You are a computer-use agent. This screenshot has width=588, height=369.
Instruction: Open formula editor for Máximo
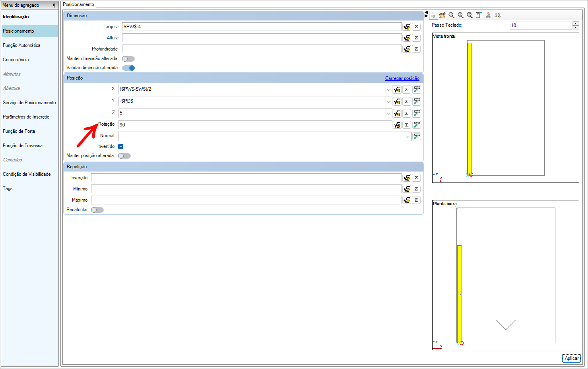pos(407,200)
